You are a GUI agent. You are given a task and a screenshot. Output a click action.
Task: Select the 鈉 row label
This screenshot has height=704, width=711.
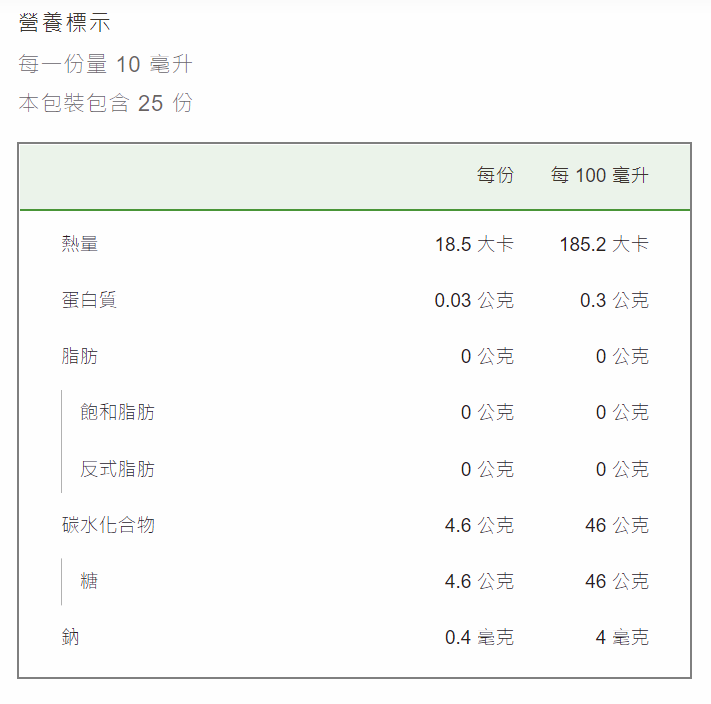point(70,637)
